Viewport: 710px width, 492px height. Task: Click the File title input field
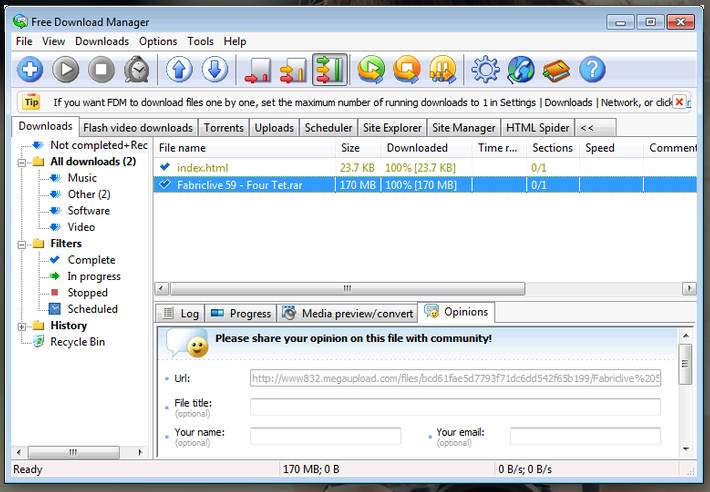pos(455,407)
